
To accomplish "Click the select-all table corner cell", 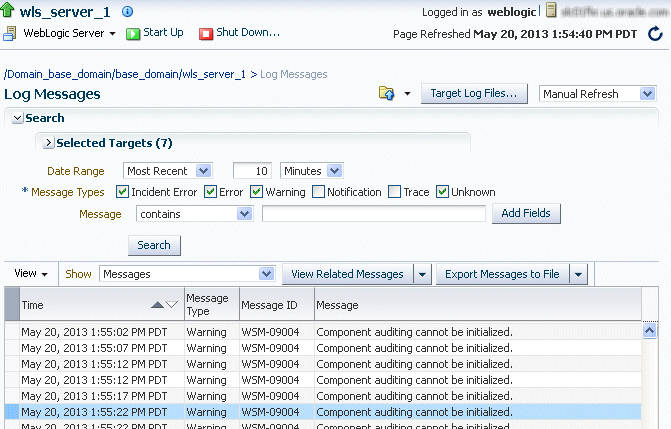I will [x=12, y=304].
